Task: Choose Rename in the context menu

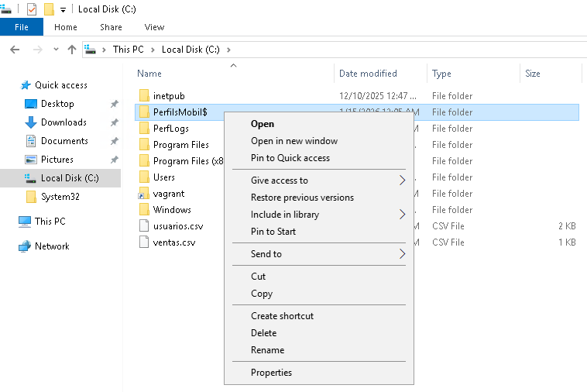Action: click(267, 350)
